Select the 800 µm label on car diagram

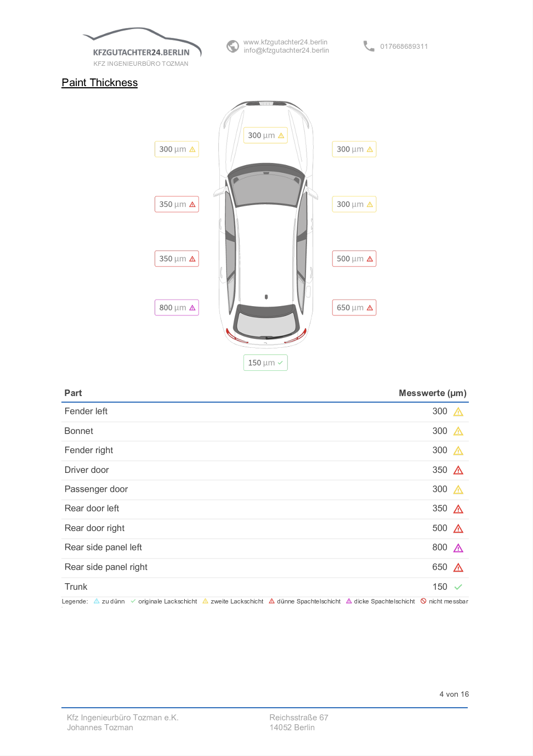177,308
